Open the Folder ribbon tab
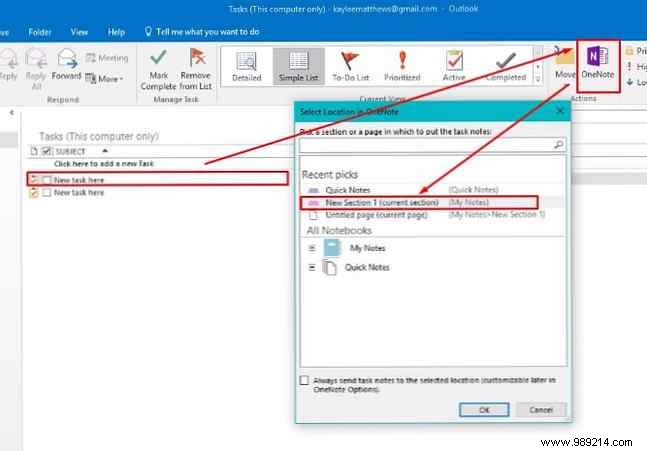647x451 pixels. 40,32
